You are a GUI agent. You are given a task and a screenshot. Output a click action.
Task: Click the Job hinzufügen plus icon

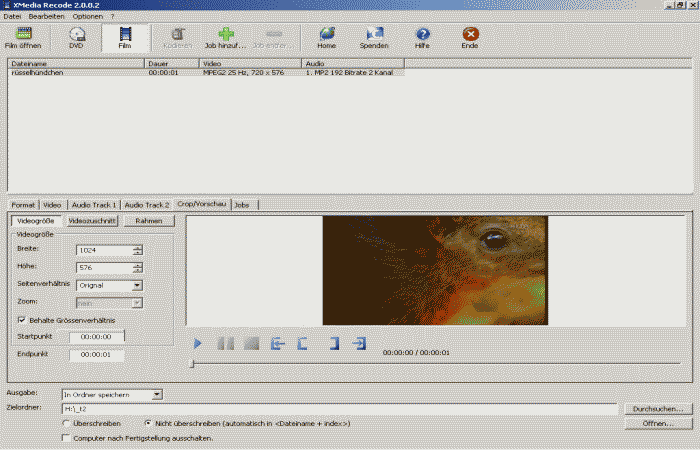pos(226,35)
